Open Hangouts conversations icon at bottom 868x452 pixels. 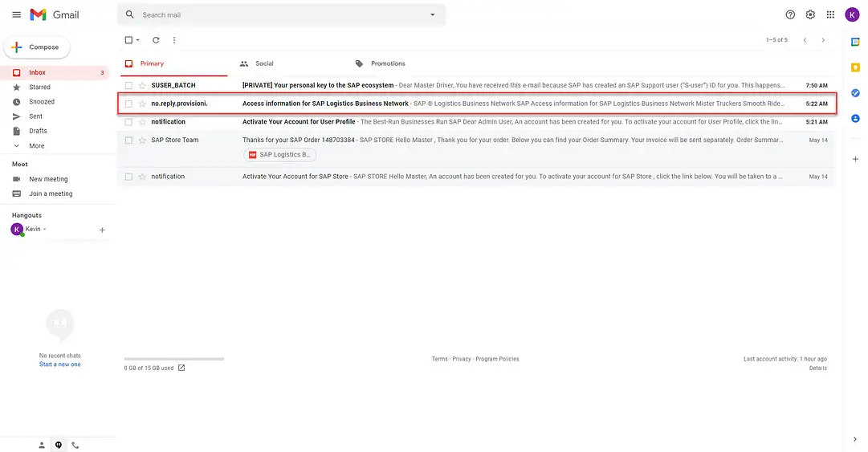pyautogui.click(x=58, y=445)
